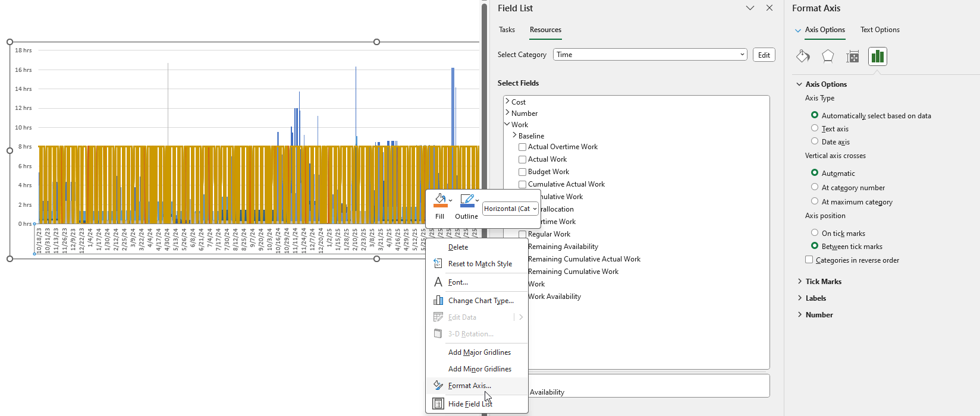Click the Edit category button

[764, 55]
